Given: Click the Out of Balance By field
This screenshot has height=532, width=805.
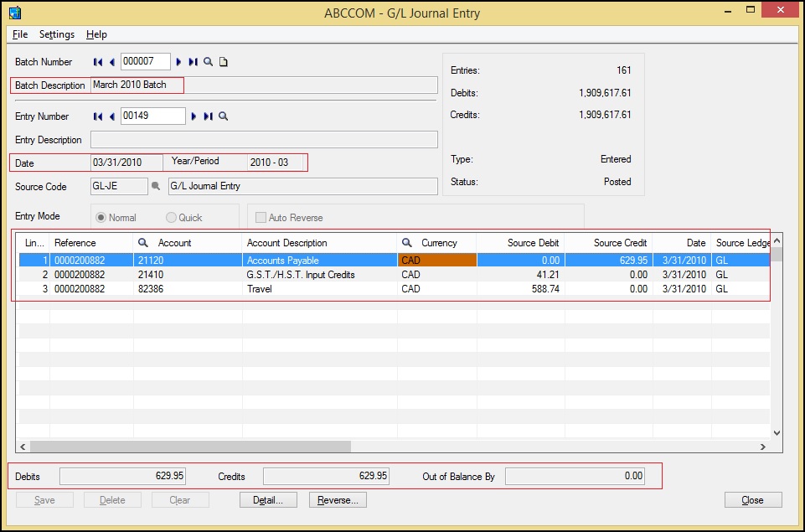Looking at the screenshot, I should (575, 477).
